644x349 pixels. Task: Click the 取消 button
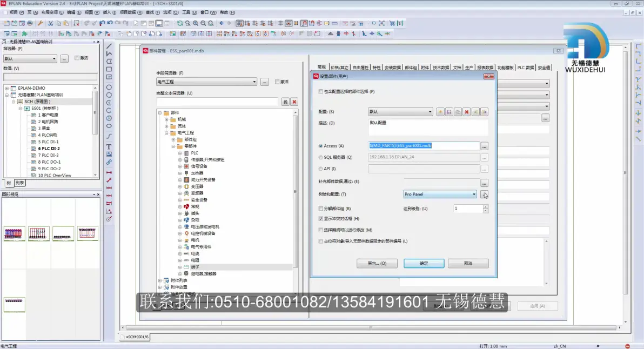(468, 264)
